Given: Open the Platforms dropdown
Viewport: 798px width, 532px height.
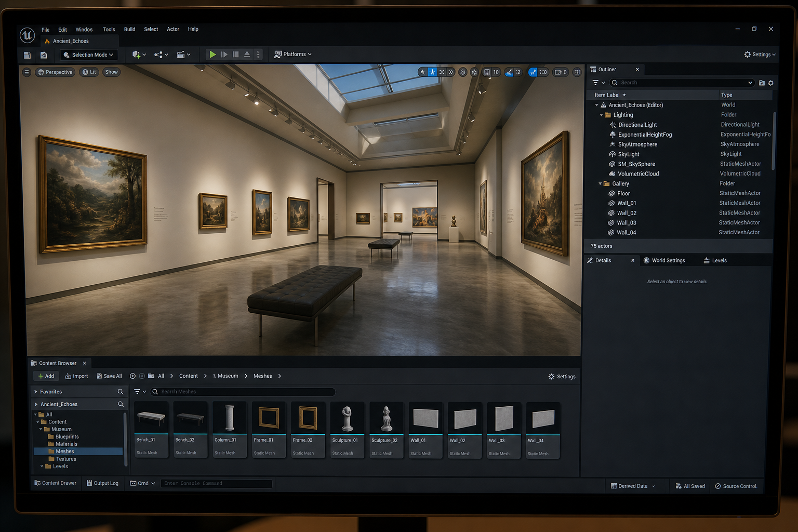Looking at the screenshot, I should pyautogui.click(x=293, y=54).
